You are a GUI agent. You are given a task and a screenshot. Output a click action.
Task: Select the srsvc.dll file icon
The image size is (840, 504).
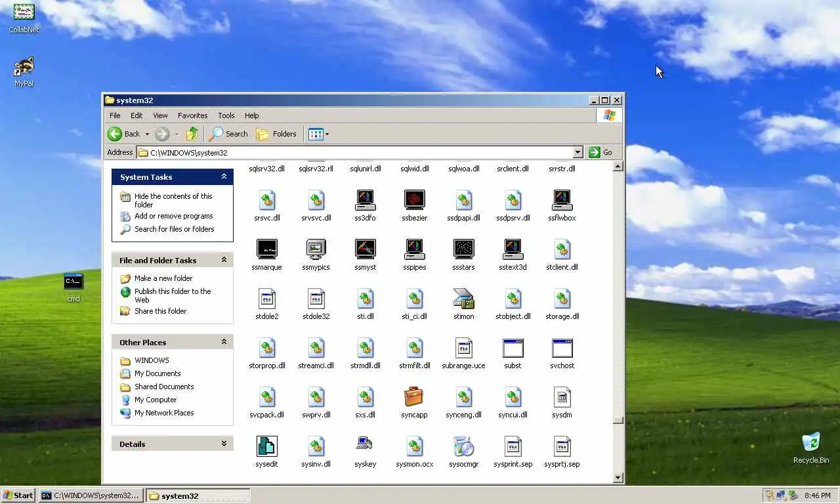coord(266,200)
